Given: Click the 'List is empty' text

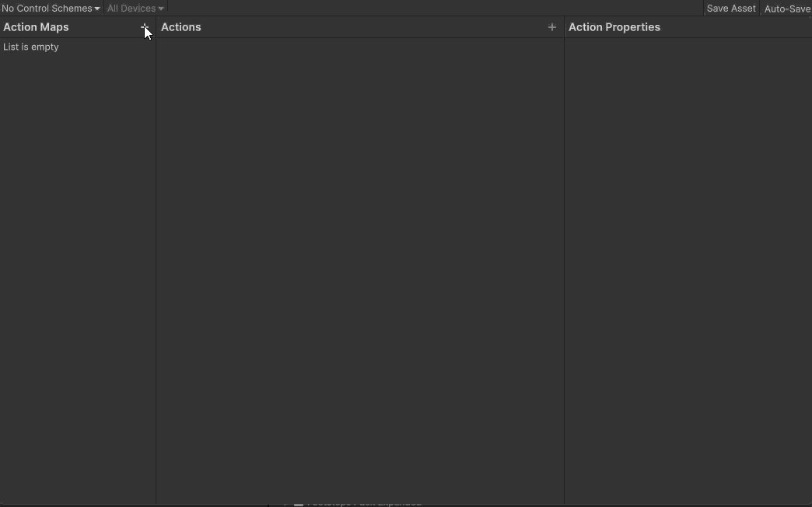Looking at the screenshot, I should (31, 47).
